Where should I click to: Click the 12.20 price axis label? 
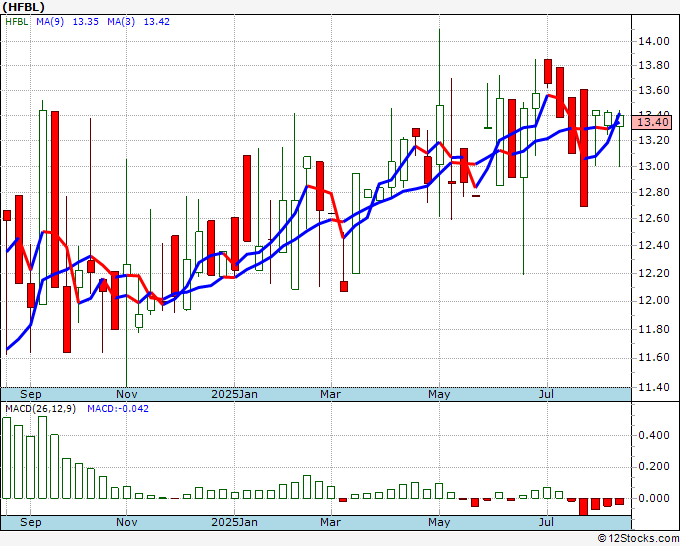pyautogui.click(x=654, y=273)
